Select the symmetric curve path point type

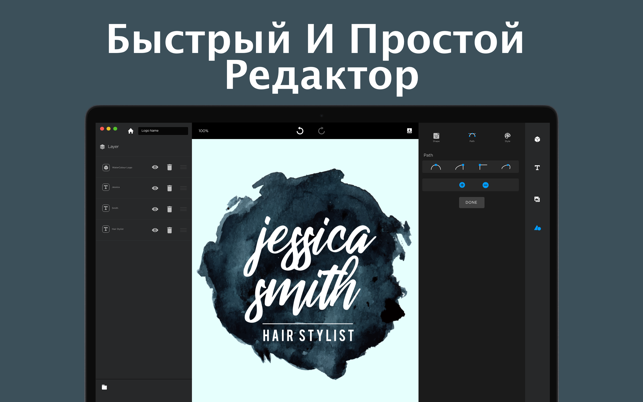(x=436, y=167)
